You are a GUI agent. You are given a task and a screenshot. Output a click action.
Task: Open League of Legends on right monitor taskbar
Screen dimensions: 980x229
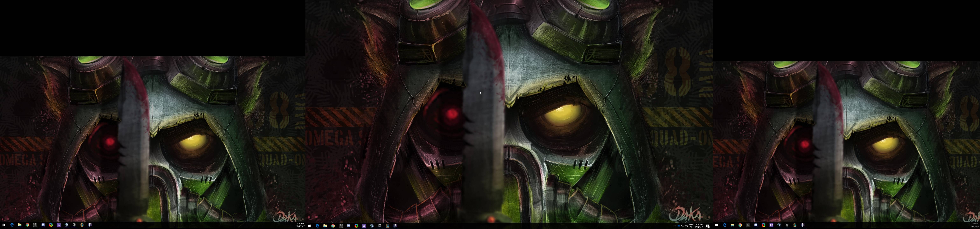click(x=795, y=225)
